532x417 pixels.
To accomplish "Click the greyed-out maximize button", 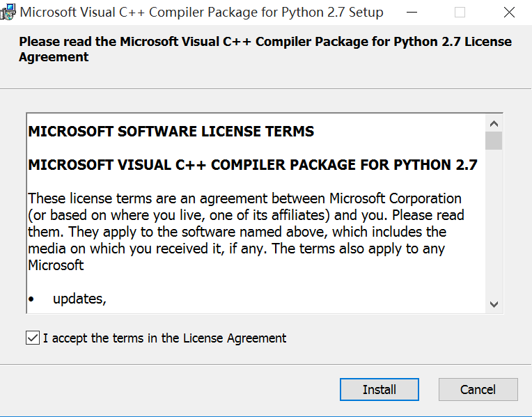I will click(x=460, y=13).
